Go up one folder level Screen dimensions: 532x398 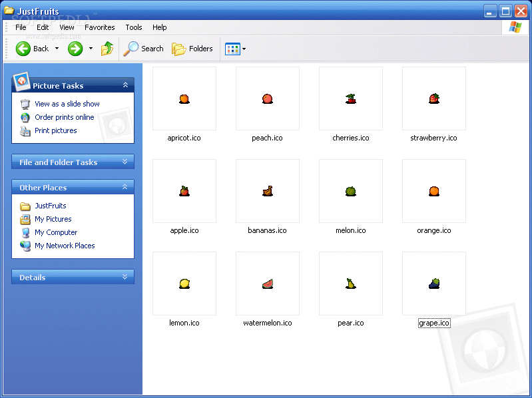pos(107,49)
